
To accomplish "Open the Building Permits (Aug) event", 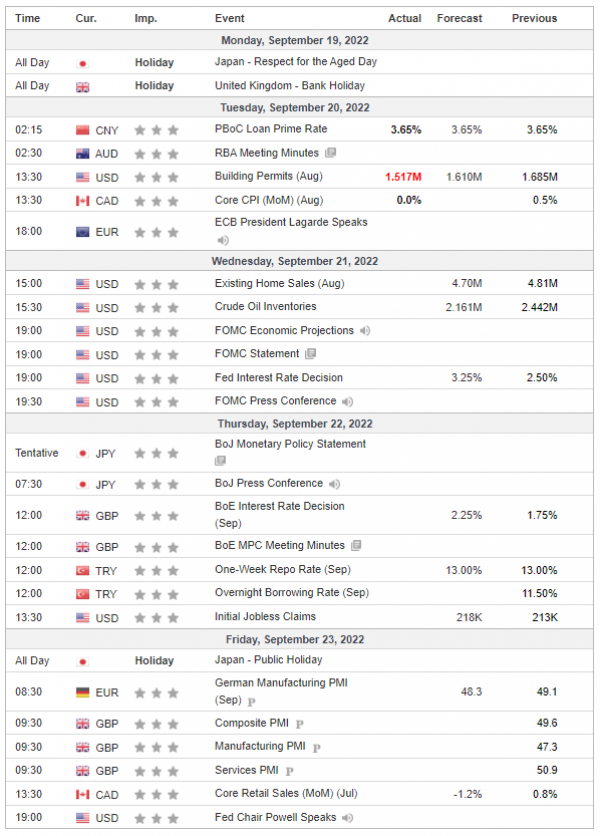I will 269,176.
